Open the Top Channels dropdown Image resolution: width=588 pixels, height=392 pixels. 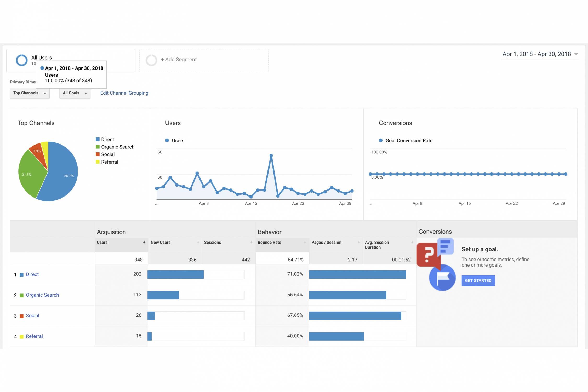(30, 93)
